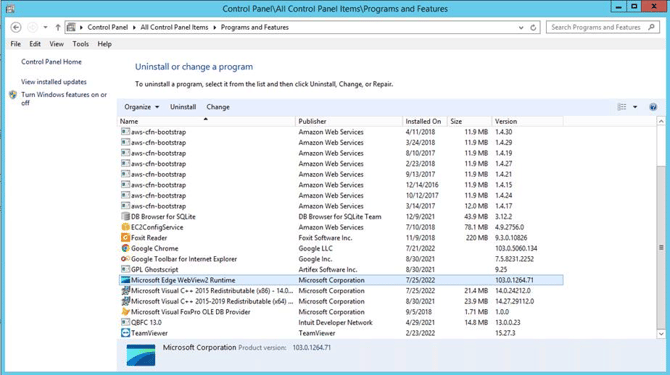
Task: Click the EC2ConfigService icon
Action: pyautogui.click(x=125, y=227)
